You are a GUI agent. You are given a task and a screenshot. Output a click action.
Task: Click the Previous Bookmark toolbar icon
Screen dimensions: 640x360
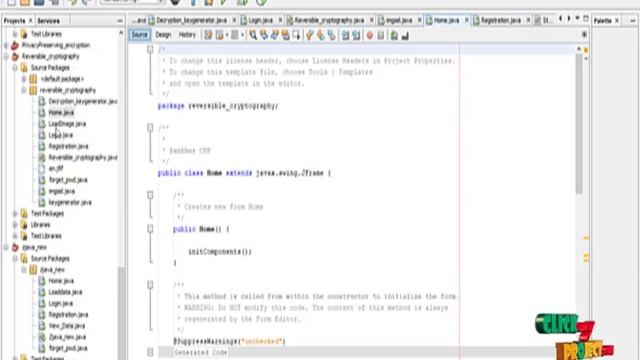click(x=310, y=36)
